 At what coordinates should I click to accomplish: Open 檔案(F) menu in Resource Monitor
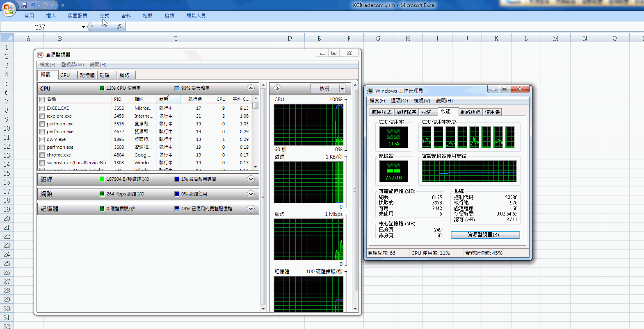tap(48, 65)
